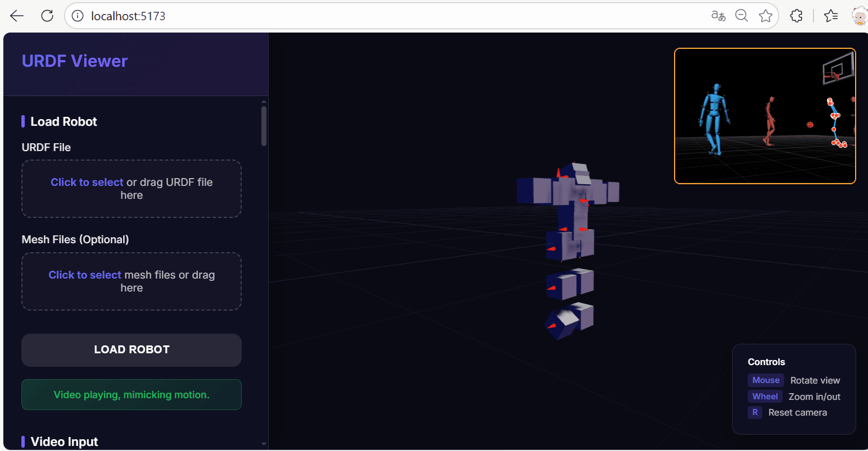Viewport: 868px width, 451px height.
Task: Click the Rotate view text
Action: (x=815, y=380)
